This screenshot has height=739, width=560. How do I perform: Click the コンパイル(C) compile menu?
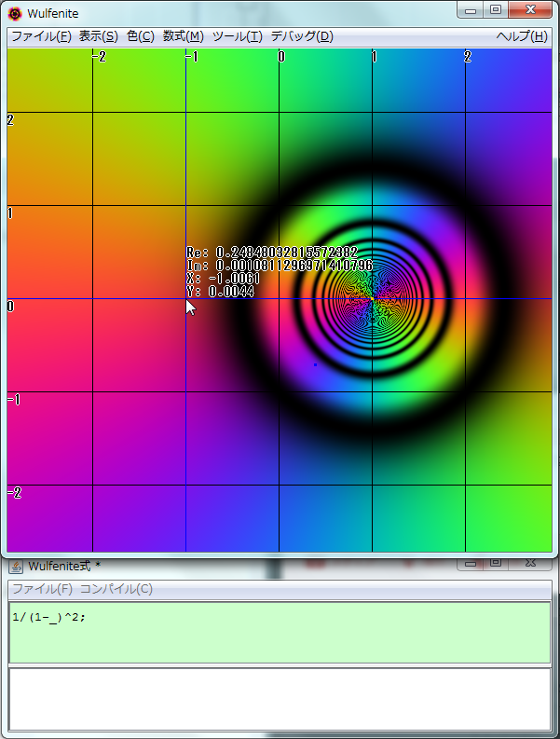pos(116,589)
